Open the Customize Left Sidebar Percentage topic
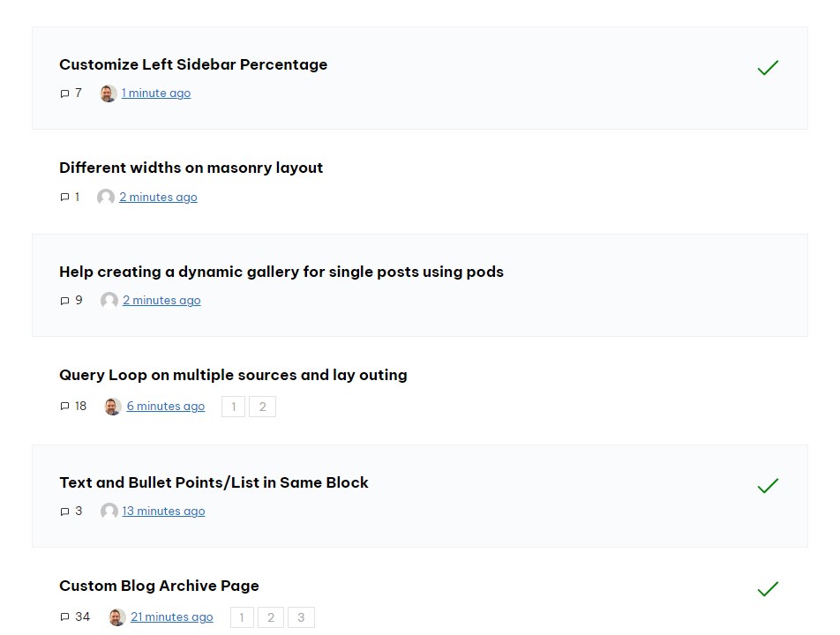Image resolution: width=840 pixels, height=635 pixels. click(x=193, y=64)
